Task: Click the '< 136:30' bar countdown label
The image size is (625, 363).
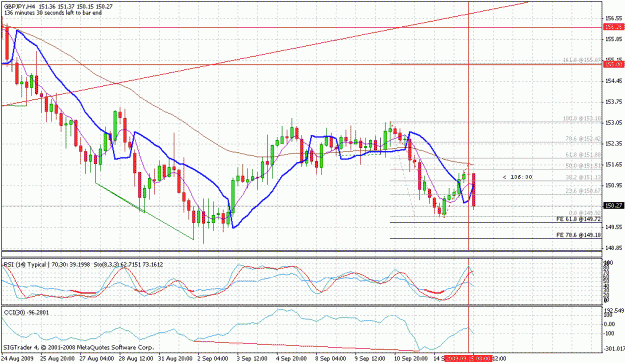Action: tap(517, 177)
